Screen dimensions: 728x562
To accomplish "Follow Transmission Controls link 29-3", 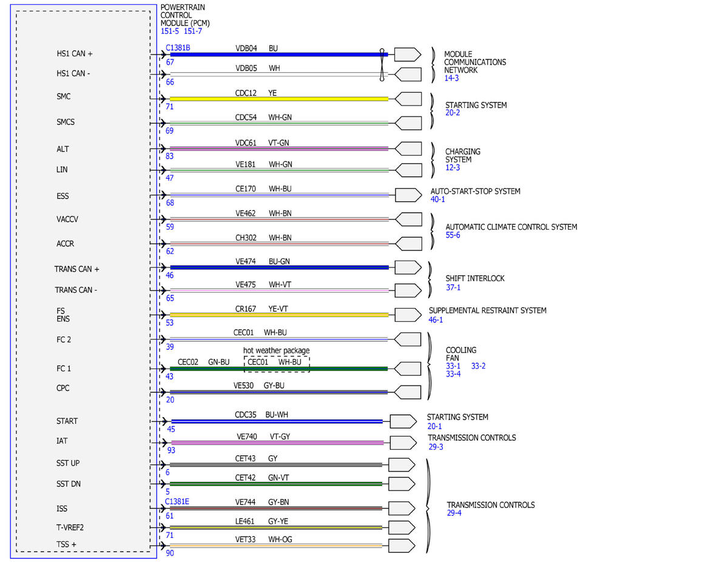I will click(436, 447).
